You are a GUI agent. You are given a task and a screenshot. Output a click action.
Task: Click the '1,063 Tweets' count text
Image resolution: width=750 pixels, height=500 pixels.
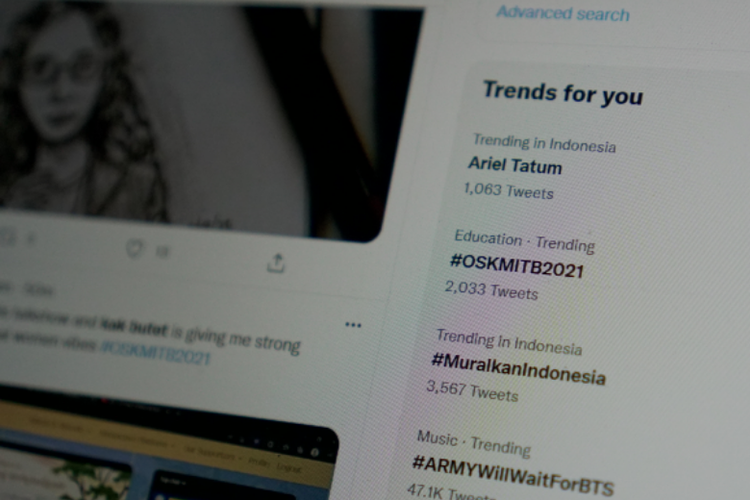(x=508, y=191)
